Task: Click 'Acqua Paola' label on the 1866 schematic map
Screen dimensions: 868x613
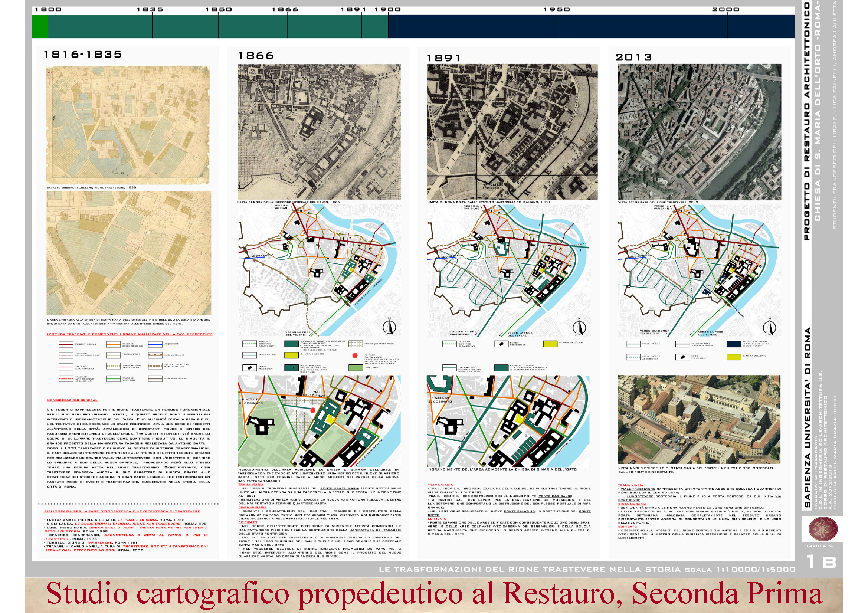Action: coord(262,256)
